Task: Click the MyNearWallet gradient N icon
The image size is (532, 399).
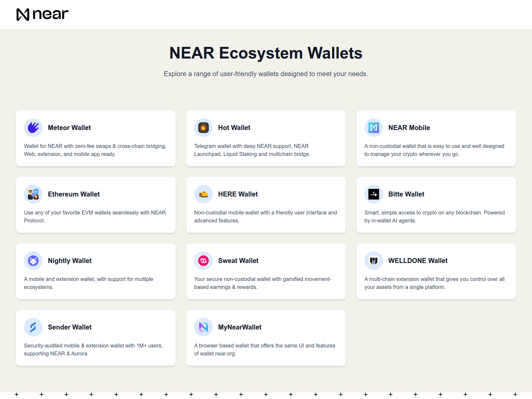Action: [203, 327]
